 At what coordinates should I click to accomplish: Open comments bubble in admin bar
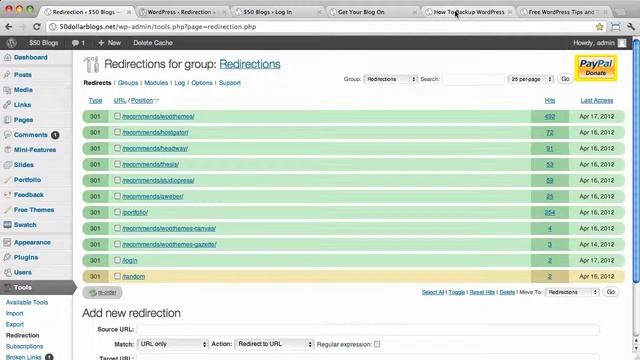click(x=78, y=43)
